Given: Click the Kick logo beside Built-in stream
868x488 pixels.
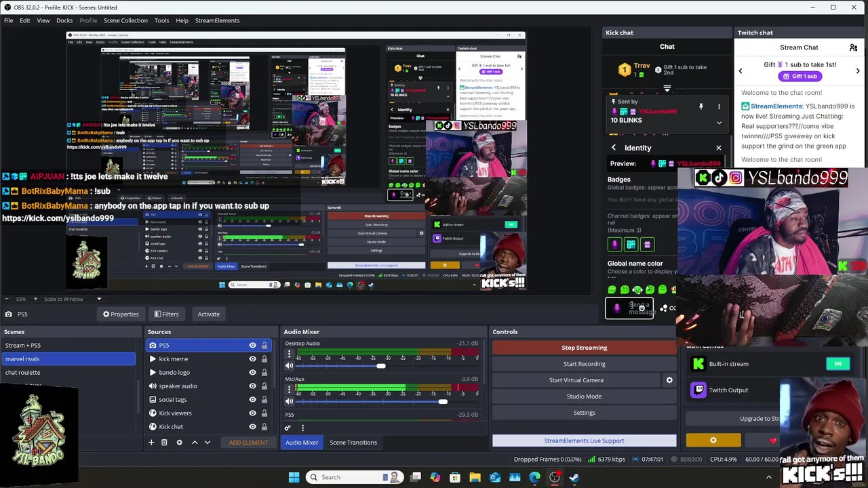Looking at the screenshot, I should point(698,364).
